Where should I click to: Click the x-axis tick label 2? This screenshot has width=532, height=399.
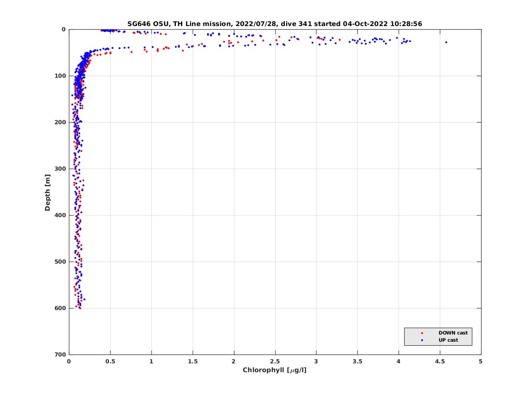[234, 361]
